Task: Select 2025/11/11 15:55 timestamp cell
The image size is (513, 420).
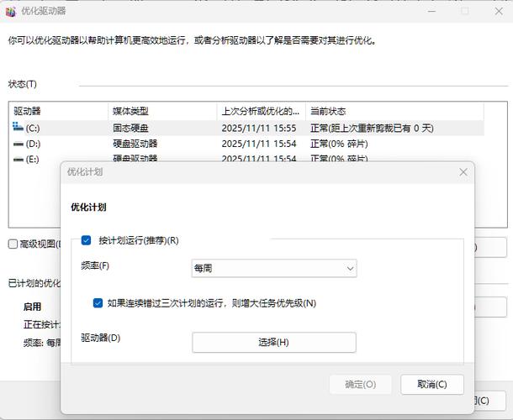Action: 259,128
